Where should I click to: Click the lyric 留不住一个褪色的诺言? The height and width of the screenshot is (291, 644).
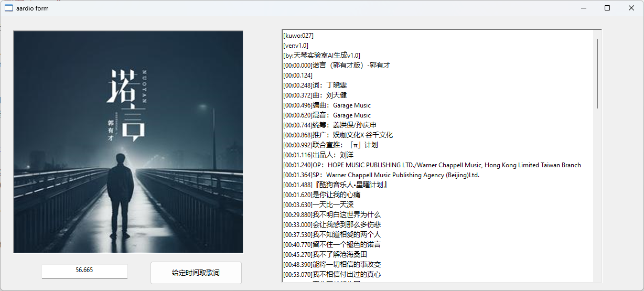[x=332, y=245]
